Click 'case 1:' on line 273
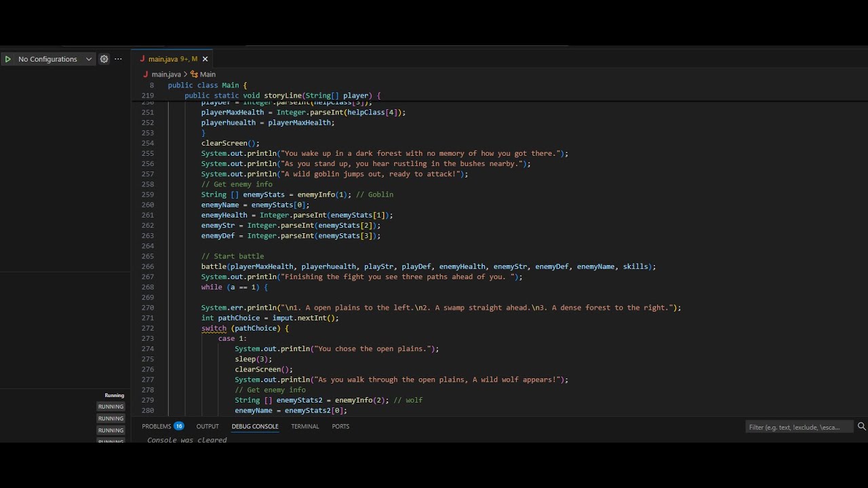The width and height of the screenshot is (868, 488). (x=233, y=338)
